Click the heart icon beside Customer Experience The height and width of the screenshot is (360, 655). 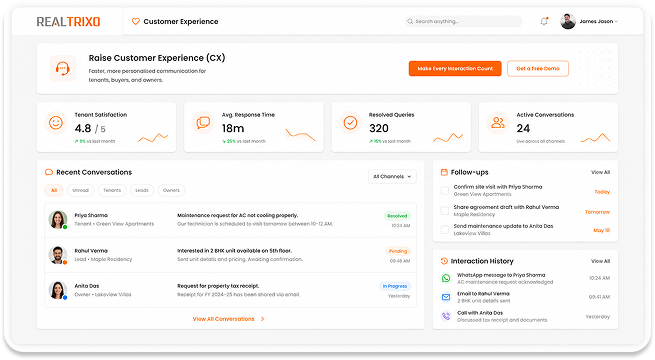click(135, 21)
